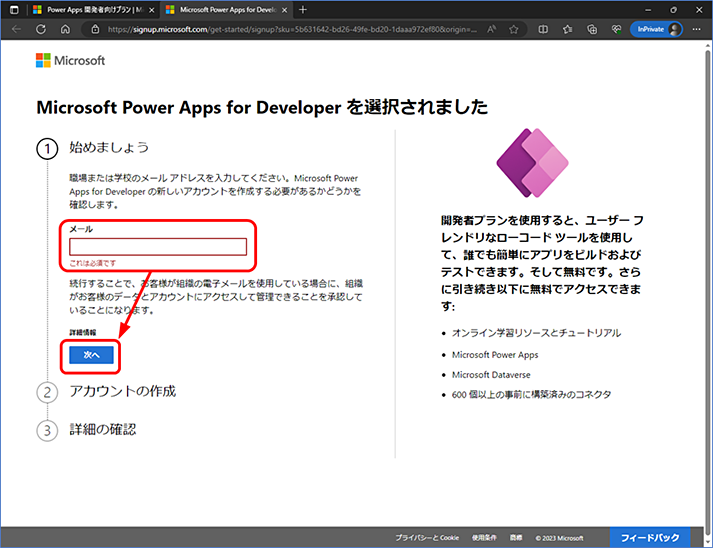Open split screen icon in toolbar
This screenshot has width=713, height=548.
pyautogui.click(x=543, y=29)
